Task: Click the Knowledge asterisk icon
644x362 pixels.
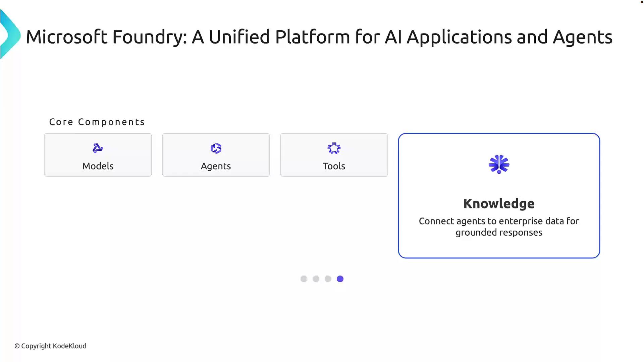Action: click(499, 164)
